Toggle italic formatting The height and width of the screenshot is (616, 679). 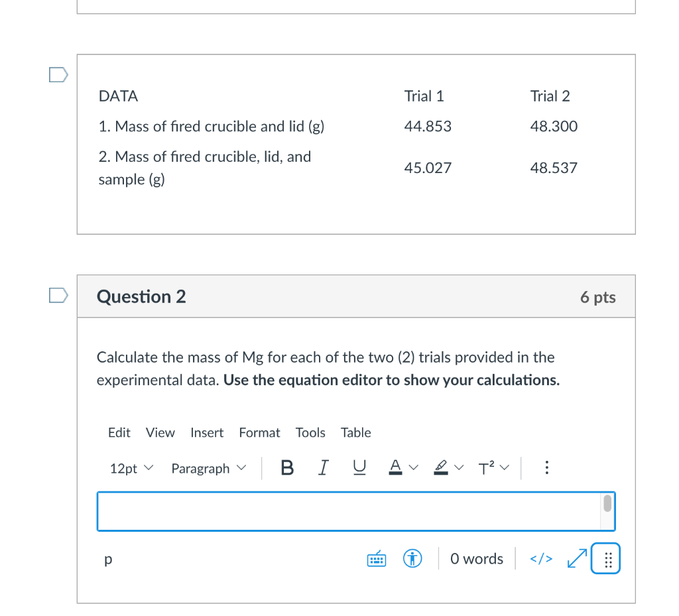(x=324, y=468)
